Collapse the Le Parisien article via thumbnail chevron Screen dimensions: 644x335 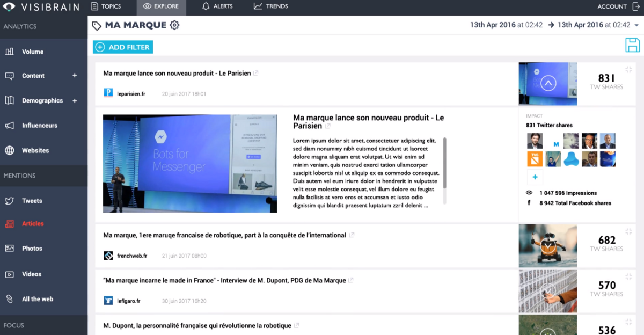tap(548, 83)
